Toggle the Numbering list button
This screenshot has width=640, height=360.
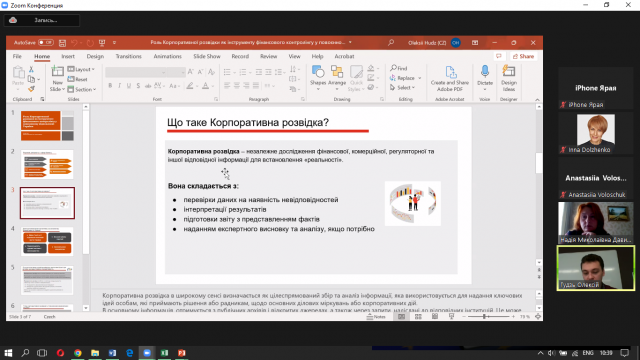click(243, 72)
